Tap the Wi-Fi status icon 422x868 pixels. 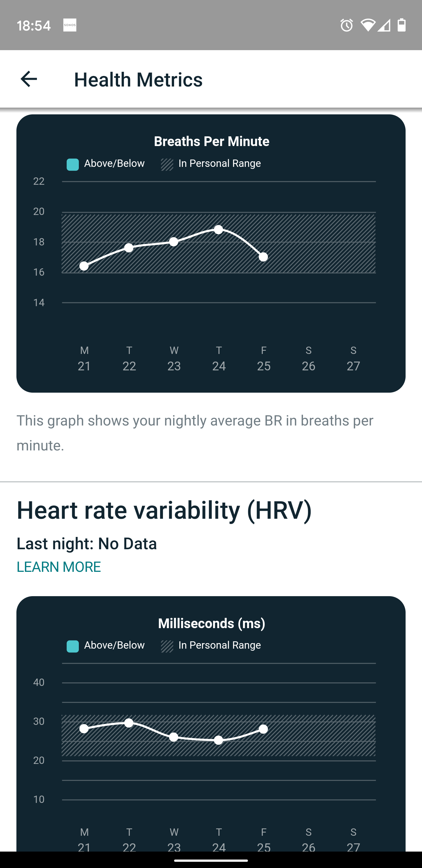click(367, 25)
